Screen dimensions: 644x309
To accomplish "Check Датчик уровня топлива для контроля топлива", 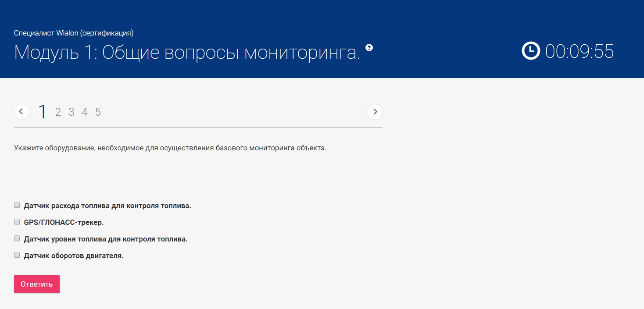I will pyautogui.click(x=17, y=238).
